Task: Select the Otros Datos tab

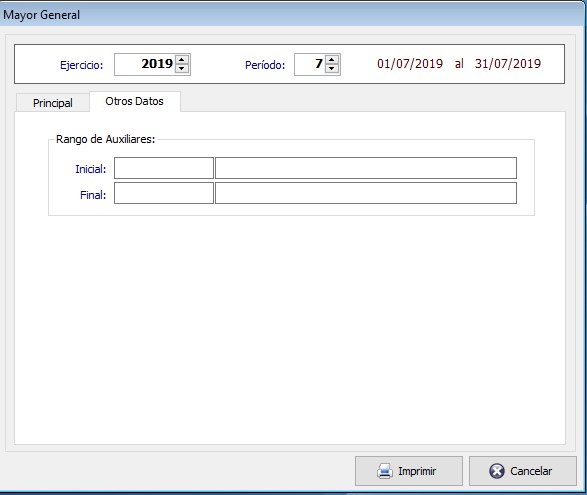Action: (x=135, y=101)
